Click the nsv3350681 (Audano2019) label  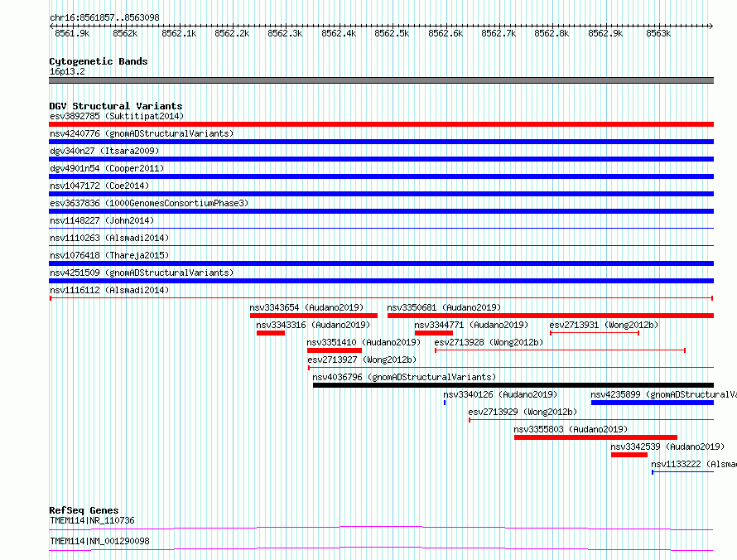444,307
